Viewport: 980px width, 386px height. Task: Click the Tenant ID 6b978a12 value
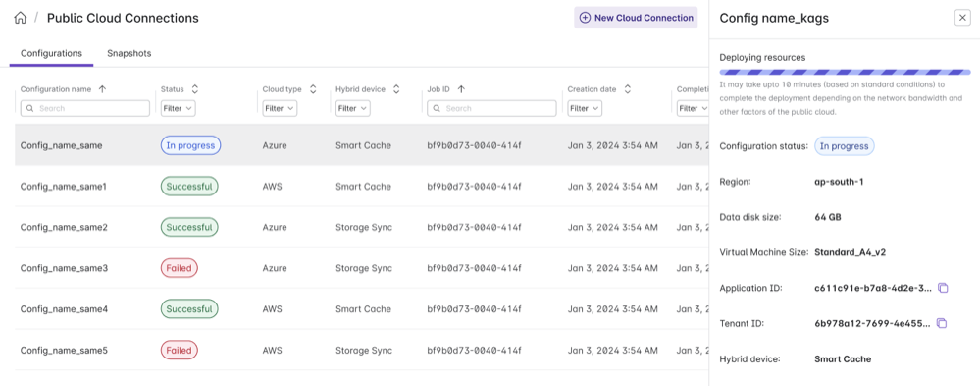[x=872, y=324]
